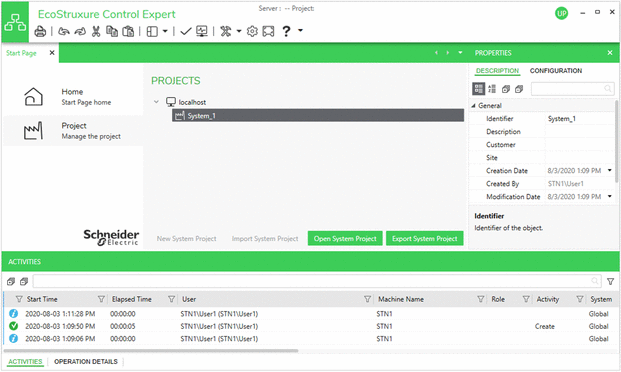
Task: Open the Creation Date dropdown
Action: [610, 170]
